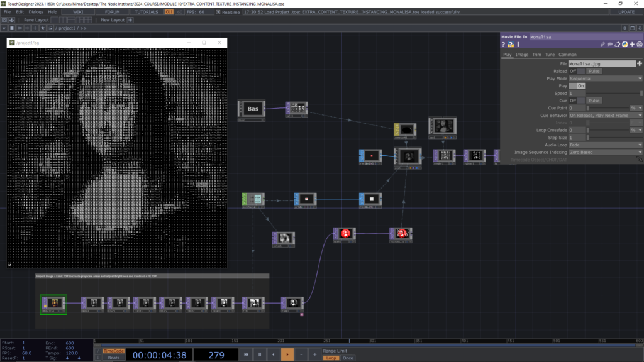Viewport: 644px width, 362px height.
Task: Switch to the Tune parameter tab
Action: pyautogui.click(x=550, y=55)
